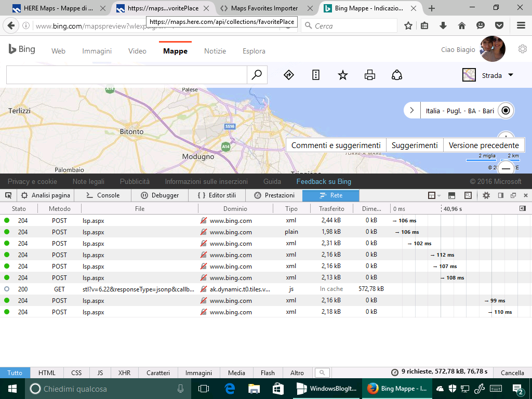
Task: Click the share map icon
Action: [x=396, y=75]
